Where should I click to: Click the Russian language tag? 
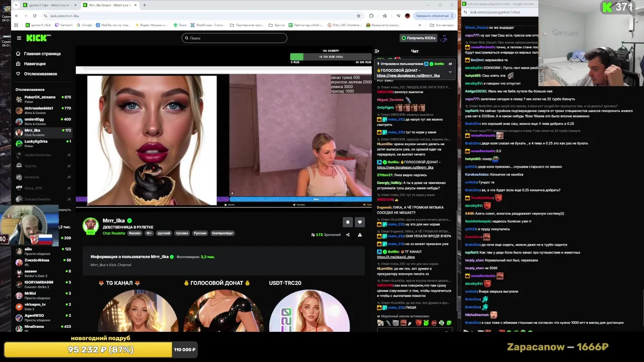click(x=135, y=233)
